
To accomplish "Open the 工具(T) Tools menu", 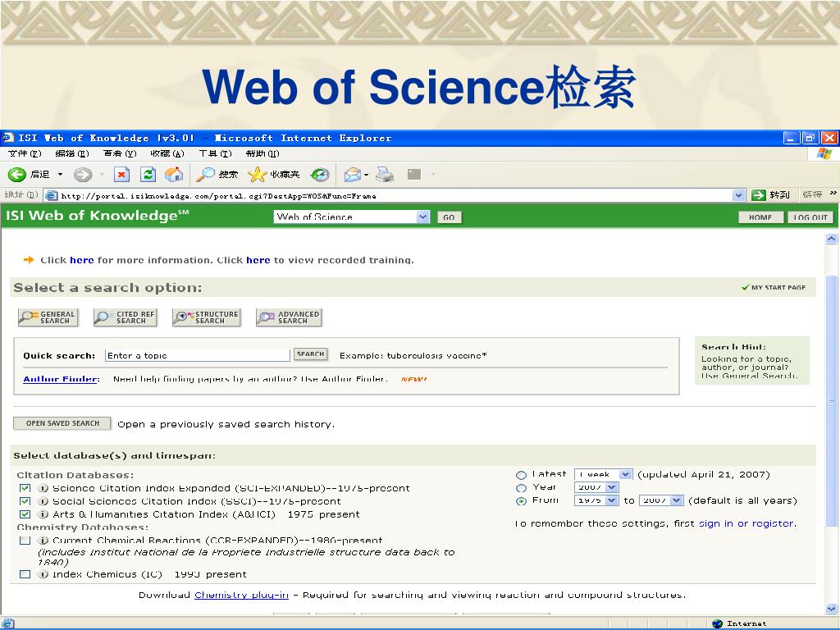I will coord(215,153).
